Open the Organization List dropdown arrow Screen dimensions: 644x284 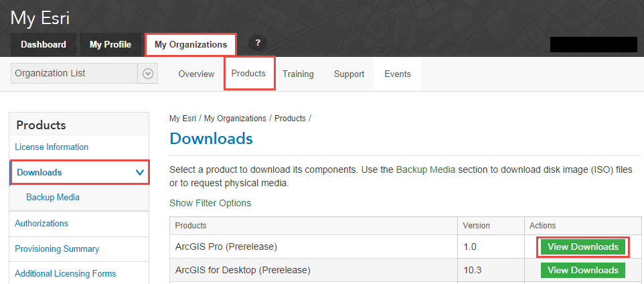(148, 74)
